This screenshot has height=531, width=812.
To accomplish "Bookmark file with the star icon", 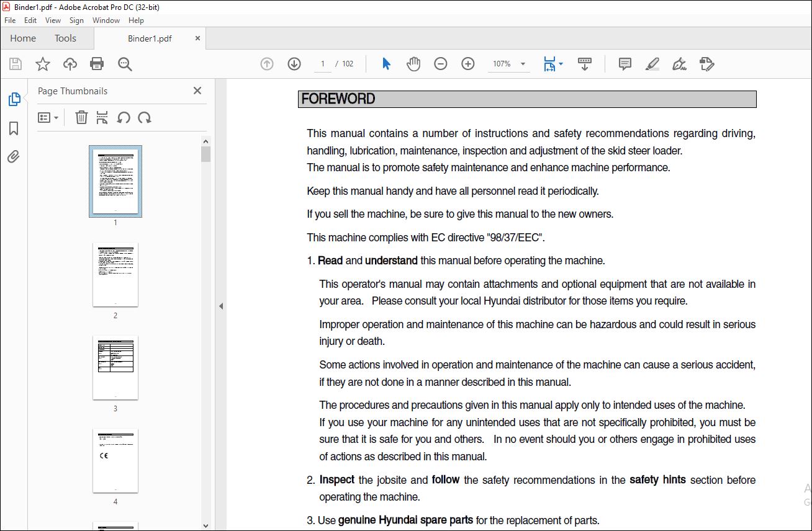I will coord(43,64).
